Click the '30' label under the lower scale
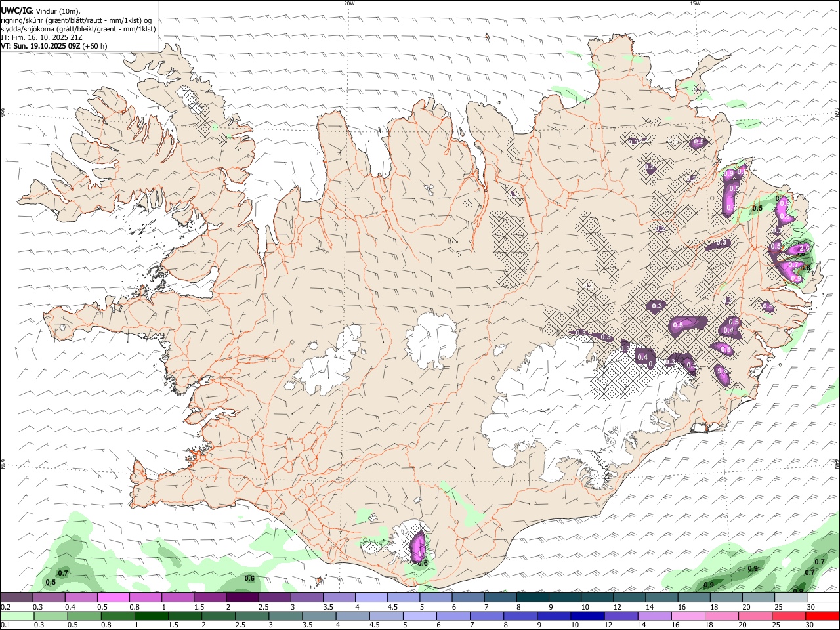 click(x=811, y=625)
